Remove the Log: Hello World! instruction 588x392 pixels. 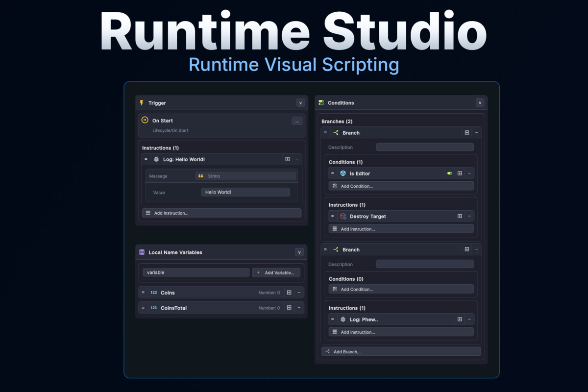coord(297,159)
